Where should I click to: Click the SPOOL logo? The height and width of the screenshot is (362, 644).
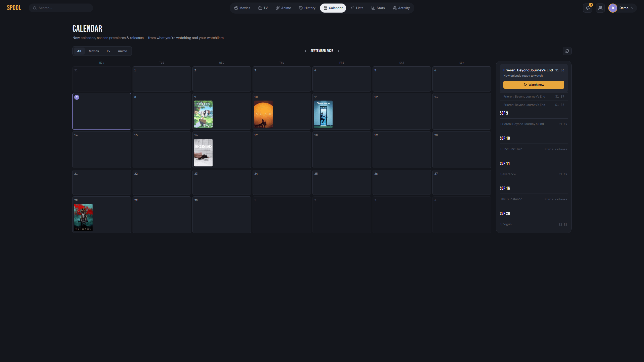click(14, 8)
